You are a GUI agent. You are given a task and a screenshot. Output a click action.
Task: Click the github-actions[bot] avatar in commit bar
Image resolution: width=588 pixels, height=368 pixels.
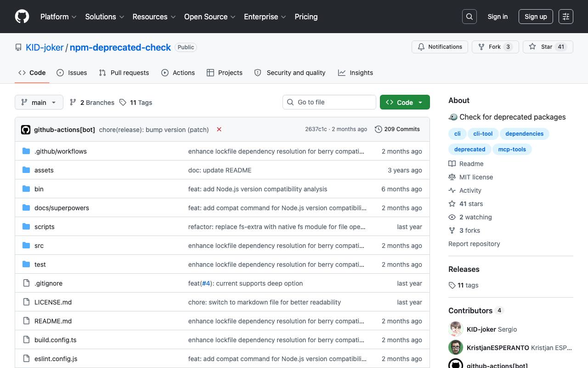[26, 130]
